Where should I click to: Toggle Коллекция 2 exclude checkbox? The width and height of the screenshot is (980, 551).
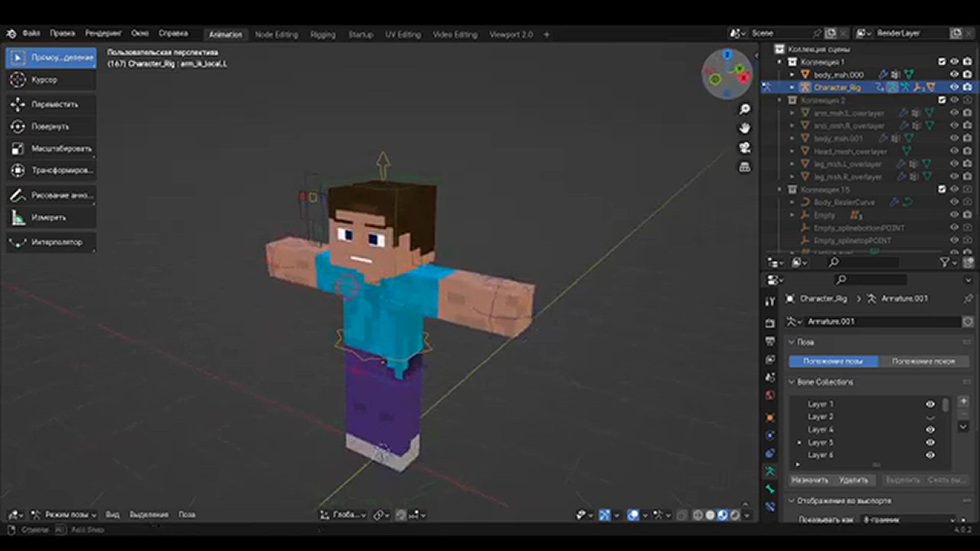[942, 100]
